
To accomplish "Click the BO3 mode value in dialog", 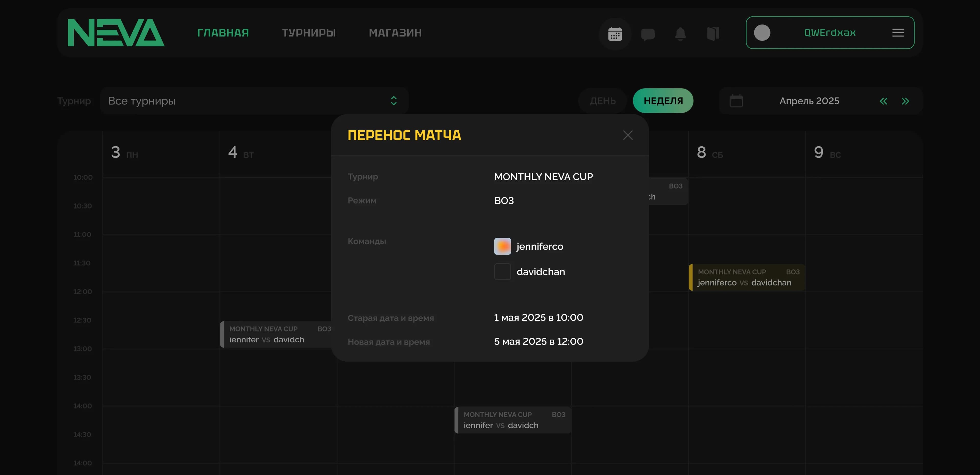I will tap(504, 201).
